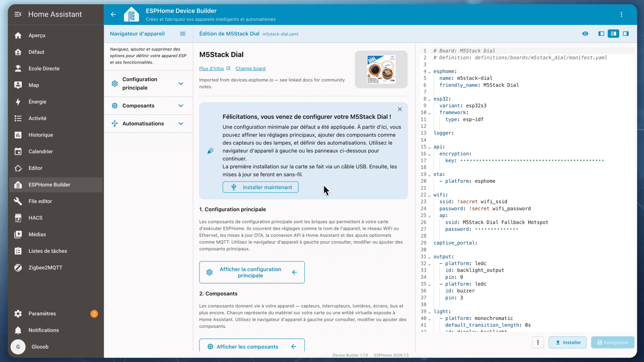
Task: Click 'ssid: M5Stack Dial Fallback Hotspot' line
Action: [x=497, y=222]
